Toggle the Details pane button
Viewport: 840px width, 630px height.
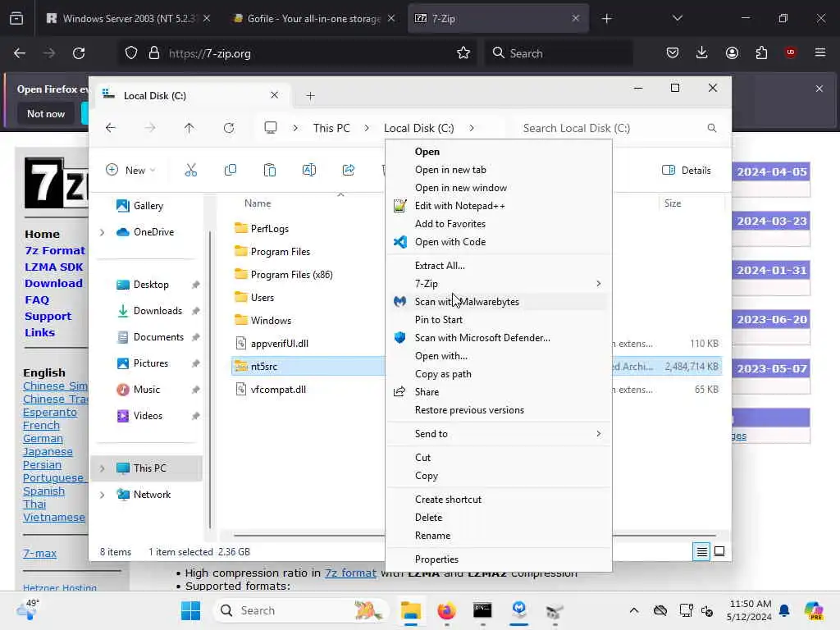pyautogui.click(x=687, y=171)
